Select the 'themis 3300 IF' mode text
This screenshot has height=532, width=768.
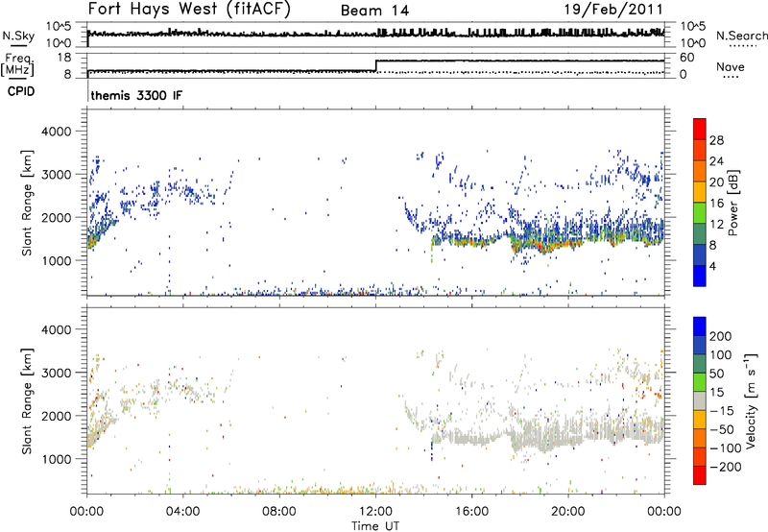pos(136,95)
